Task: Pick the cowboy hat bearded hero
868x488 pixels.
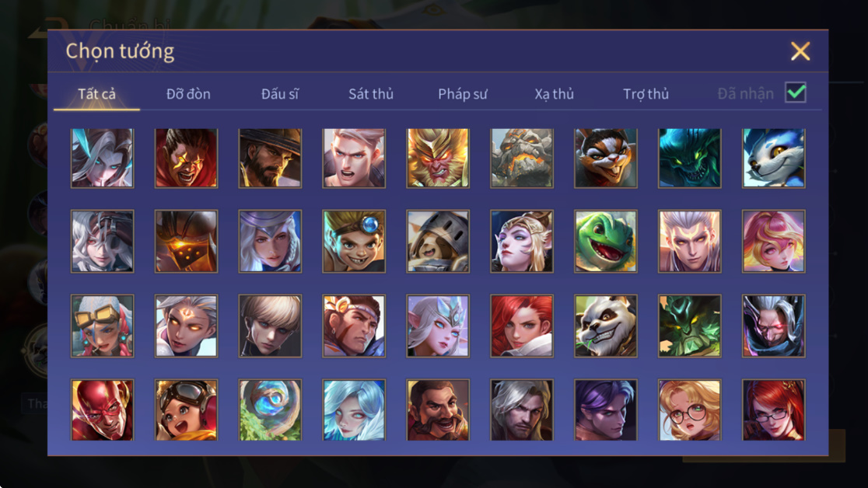Action: [270, 159]
